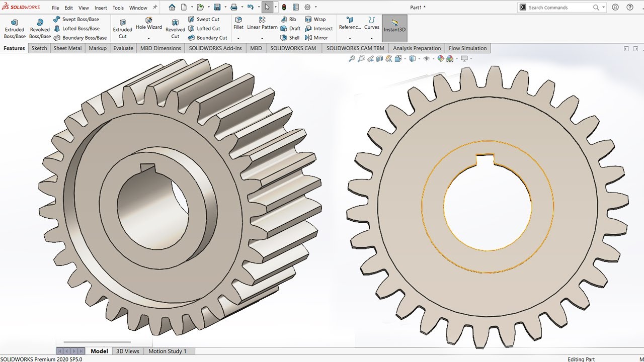Image resolution: width=644 pixels, height=362 pixels.
Task: Open Reference Geometry tools
Action: click(350, 24)
